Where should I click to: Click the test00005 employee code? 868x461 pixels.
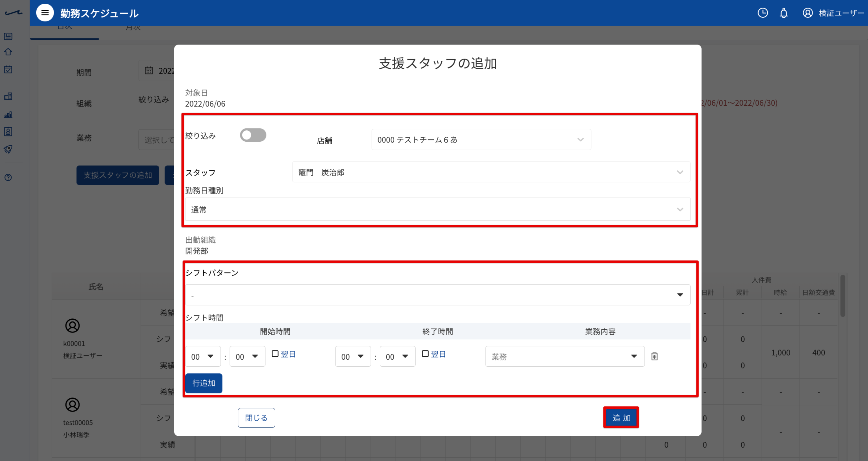coord(78,423)
